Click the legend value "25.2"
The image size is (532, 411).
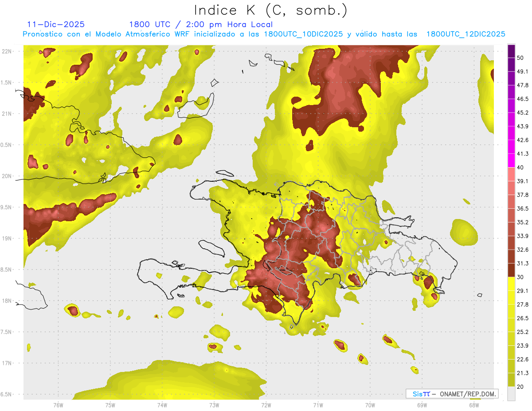click(523, 332)
